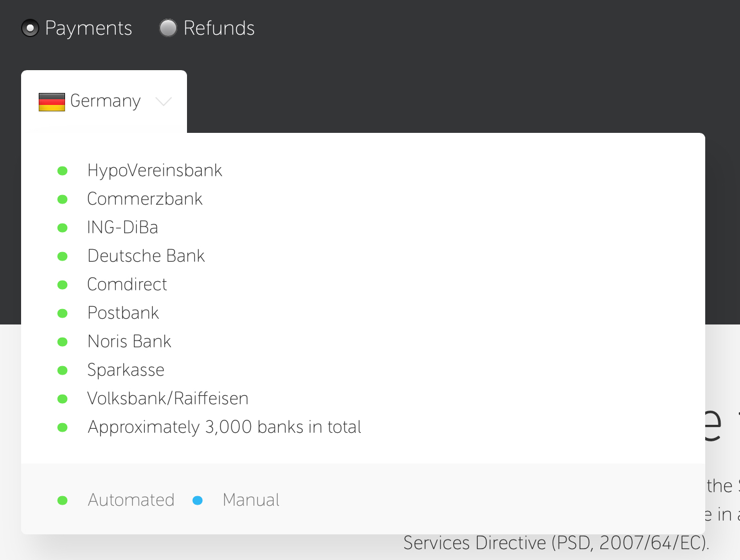Click the Automated legend label
The height and width of the screenshot is (560, 740).
[131, 500]
